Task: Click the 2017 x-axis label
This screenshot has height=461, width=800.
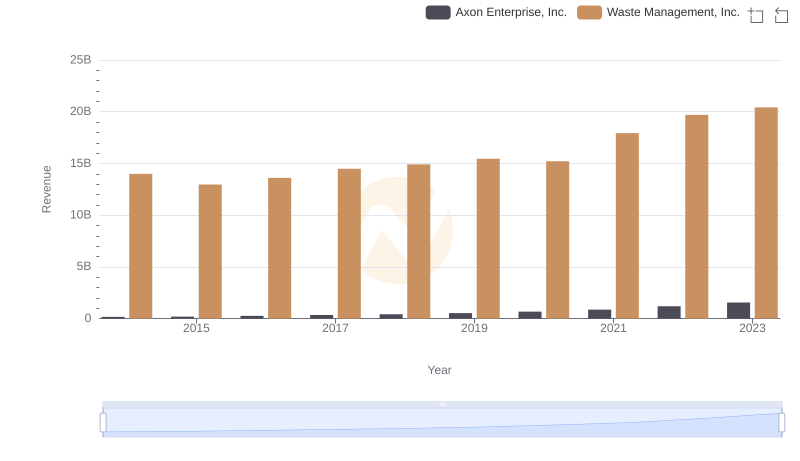Action: (x=335, y=328)
